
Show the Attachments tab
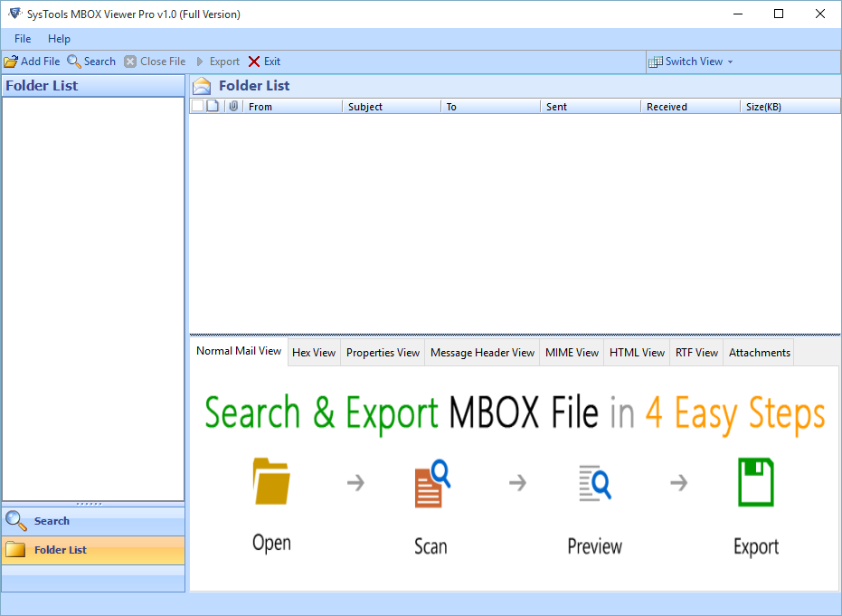760,353
